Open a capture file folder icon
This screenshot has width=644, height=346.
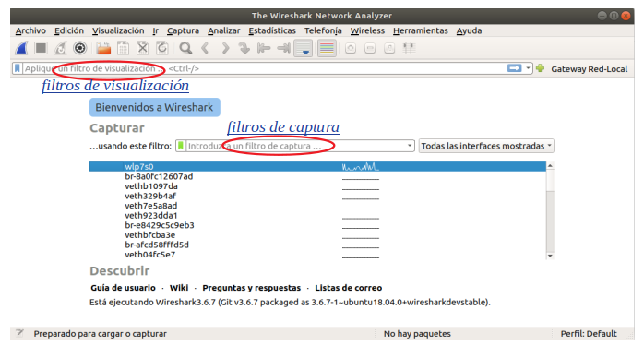pyautogui.click(x=103, y=48)
